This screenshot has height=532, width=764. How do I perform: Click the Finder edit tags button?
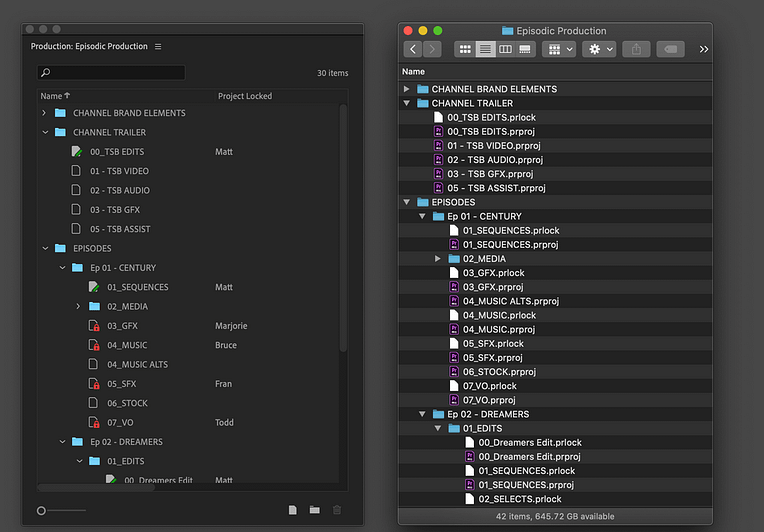(670, 49)
